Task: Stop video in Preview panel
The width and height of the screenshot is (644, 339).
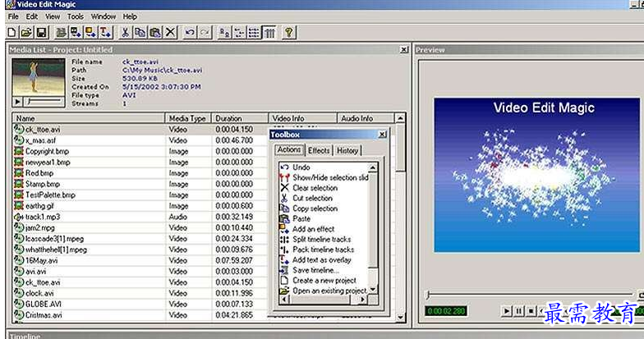Action: click(531, 311)
